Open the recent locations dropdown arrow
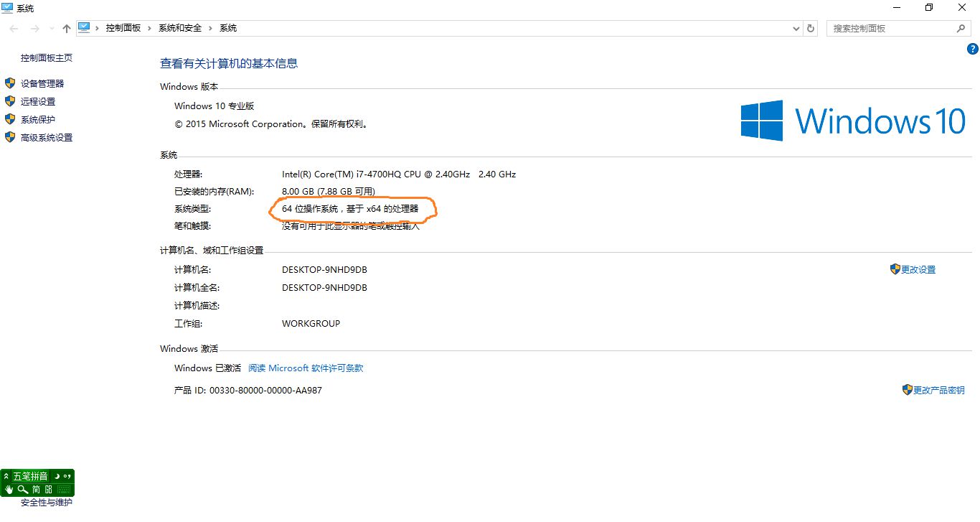The height and width of the screenshot is (522, 980). click(x=52, y=29)
